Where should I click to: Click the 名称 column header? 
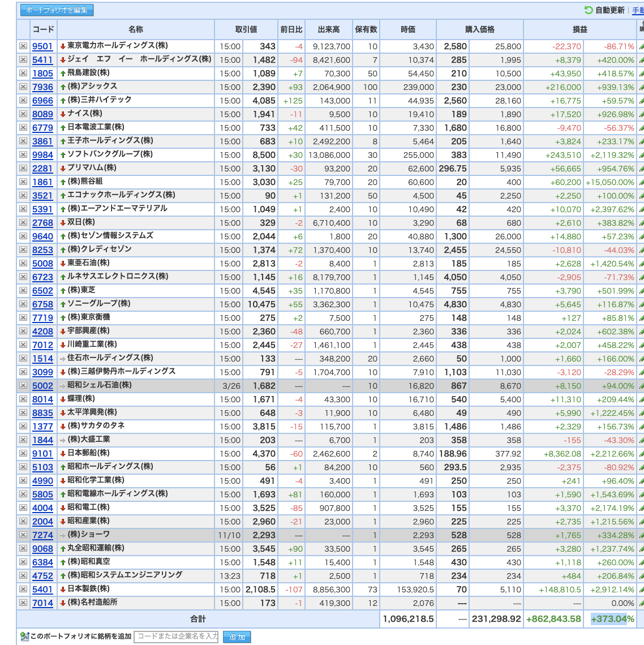(x=136, y=29)
